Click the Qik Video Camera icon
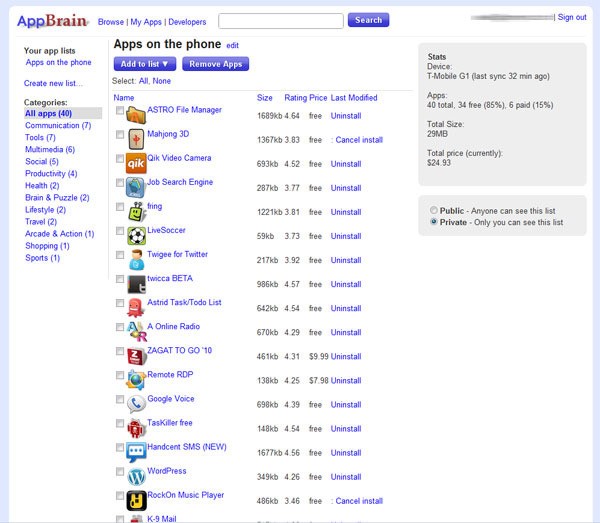The width and height of the screenshot is (600, 523). (x=136, y=163)
